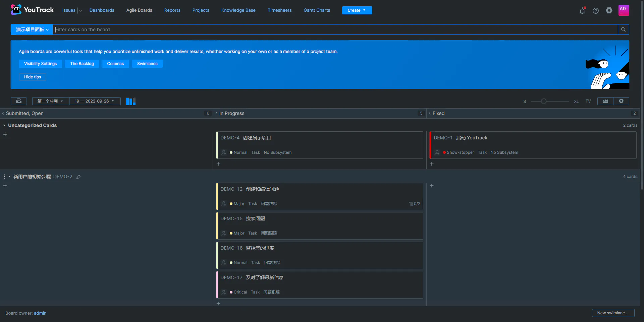Open sprint selector 第一个冲刺

(x=51, y=101)
